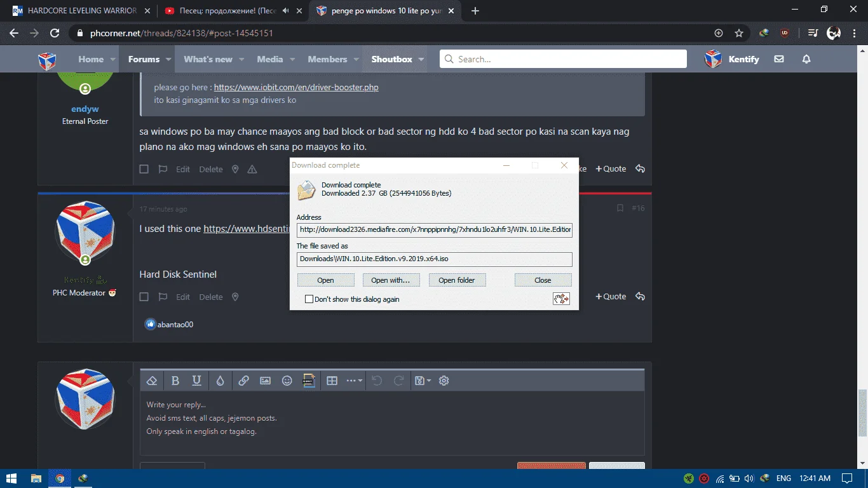
Task: Click the forum Search field
Action: pos(563,59)
